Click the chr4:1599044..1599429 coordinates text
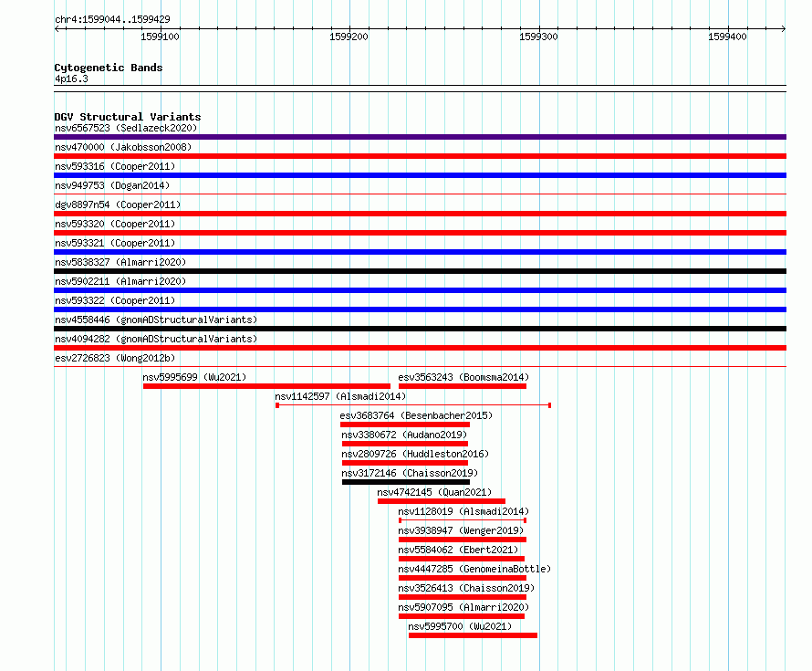The height and width of the screenshot is (671, 812). click(112, 19)
